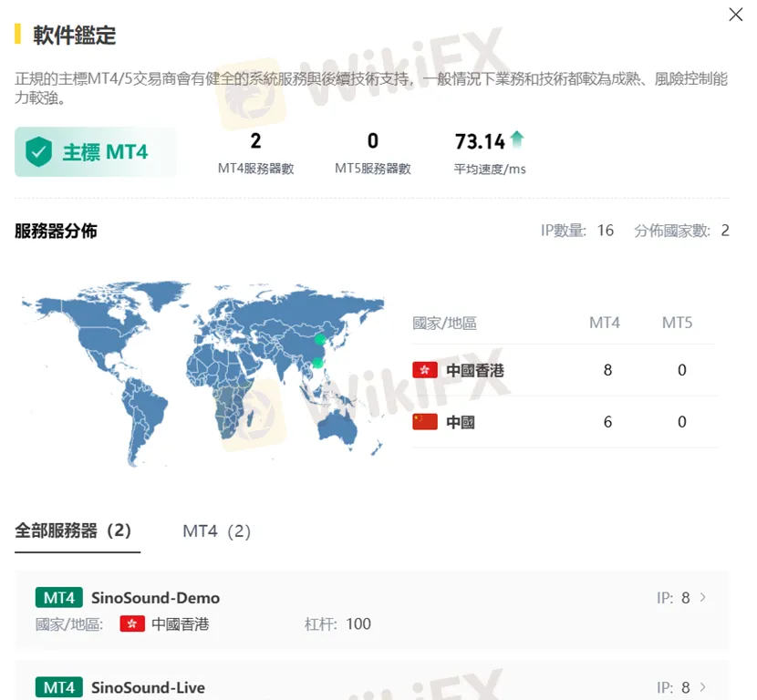Click MT4服務器數 count of 2
This screenshot has width=757, height=700.
pyautogui.click(x=255, y=141)
